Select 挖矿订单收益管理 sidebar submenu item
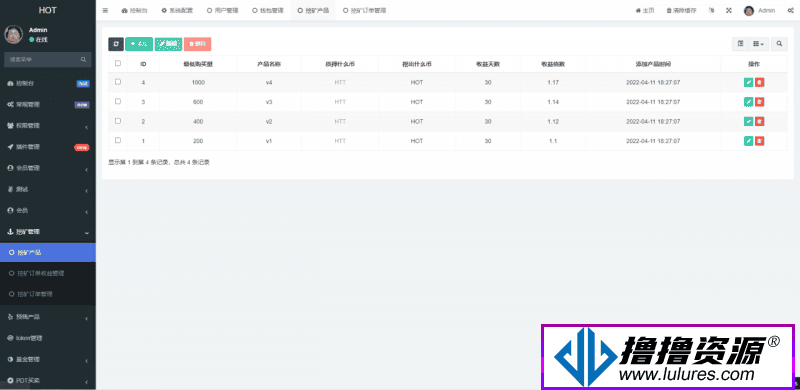Viewport: 800px width, 390px height. tap(48, 274)
